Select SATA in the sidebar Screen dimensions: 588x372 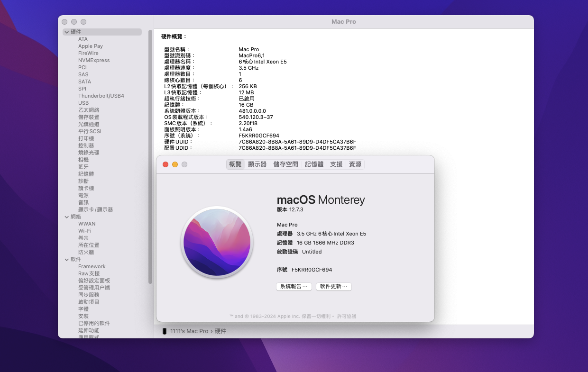click(x=85, y=82)
